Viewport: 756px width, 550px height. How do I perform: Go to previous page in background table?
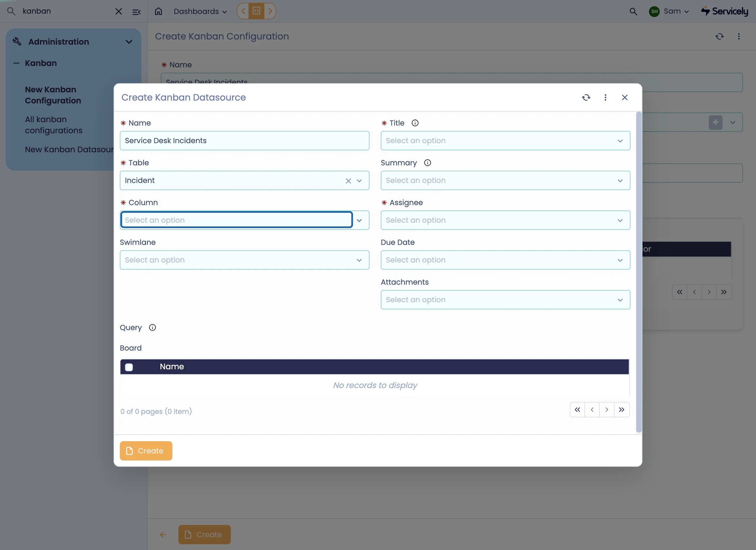coord(694,292)
